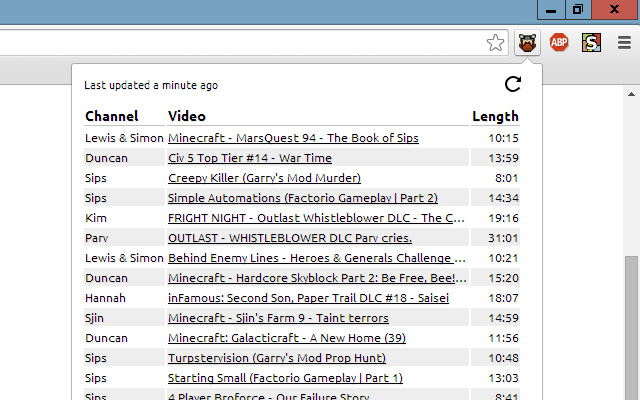Open Behind Enemy Lines Heroes & Generals

click(317, 258)
